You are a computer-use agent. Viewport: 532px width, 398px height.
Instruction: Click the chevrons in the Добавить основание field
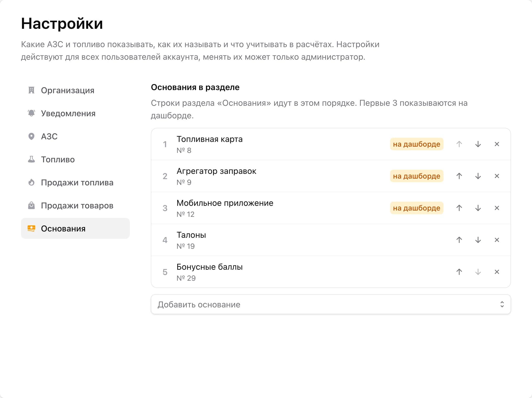pyautogui.click(x=502, y=304)
